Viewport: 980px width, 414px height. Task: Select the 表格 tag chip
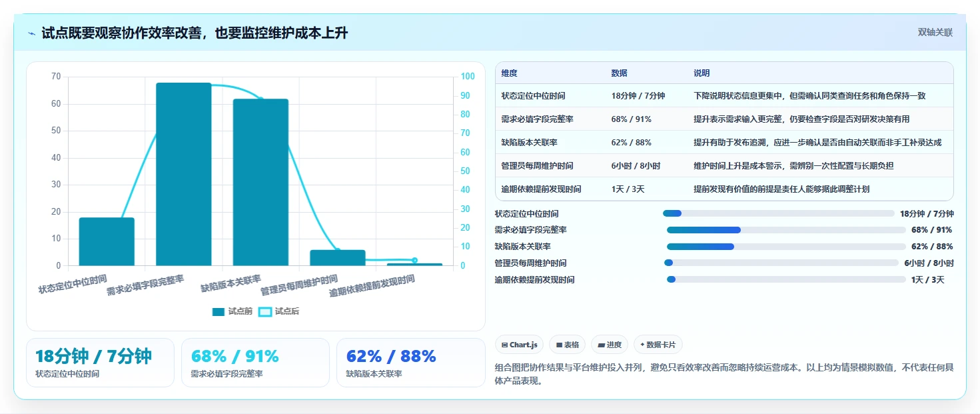pyautogui.click(x=568, y=345)
